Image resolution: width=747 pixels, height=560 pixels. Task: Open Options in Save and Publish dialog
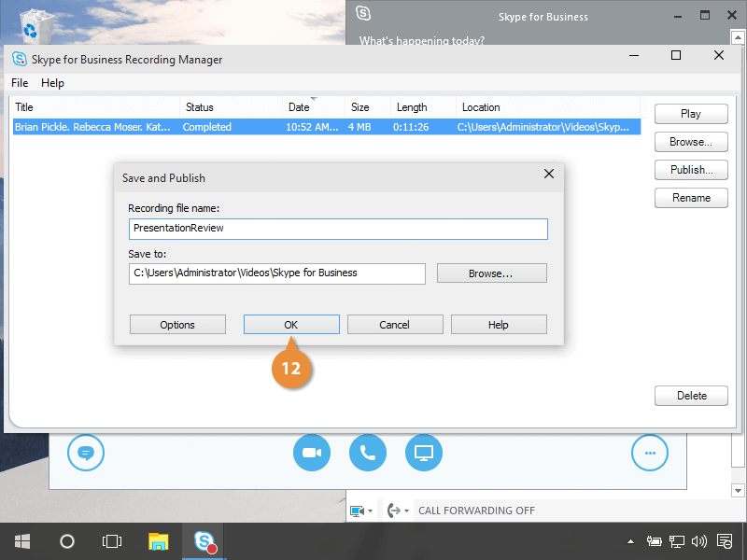(177, 325)
